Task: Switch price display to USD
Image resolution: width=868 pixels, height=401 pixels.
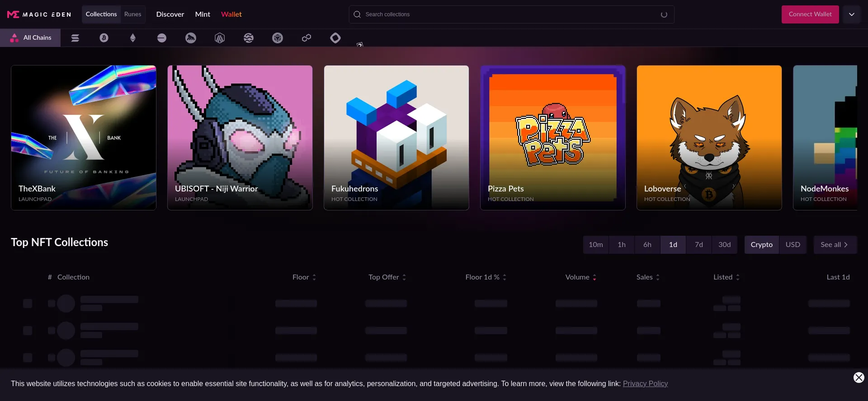Action: click(x=793, y=245)
